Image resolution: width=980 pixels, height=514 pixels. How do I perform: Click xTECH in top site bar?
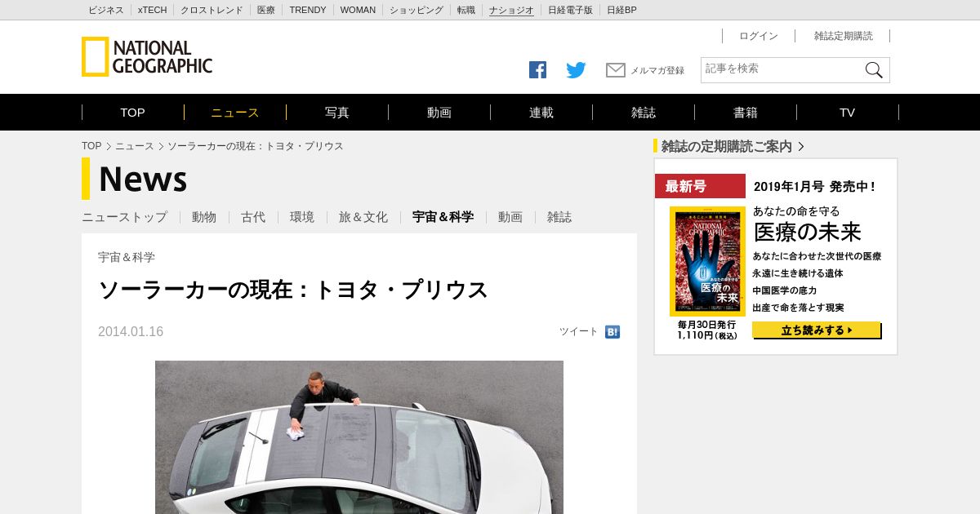coord(153,10)
